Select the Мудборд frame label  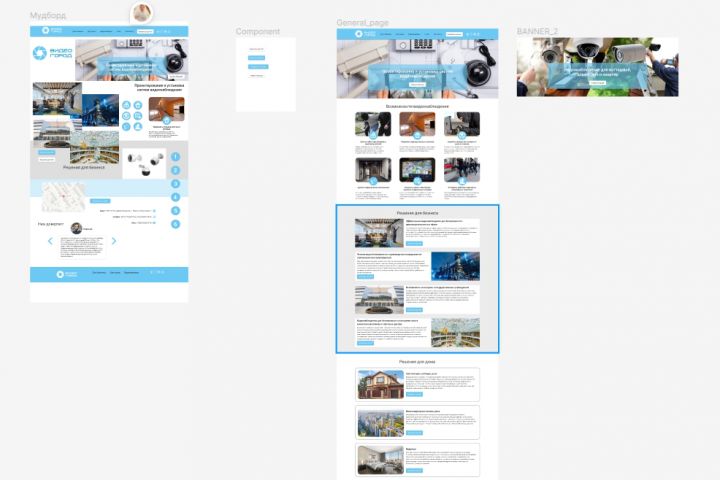point(48,16)
